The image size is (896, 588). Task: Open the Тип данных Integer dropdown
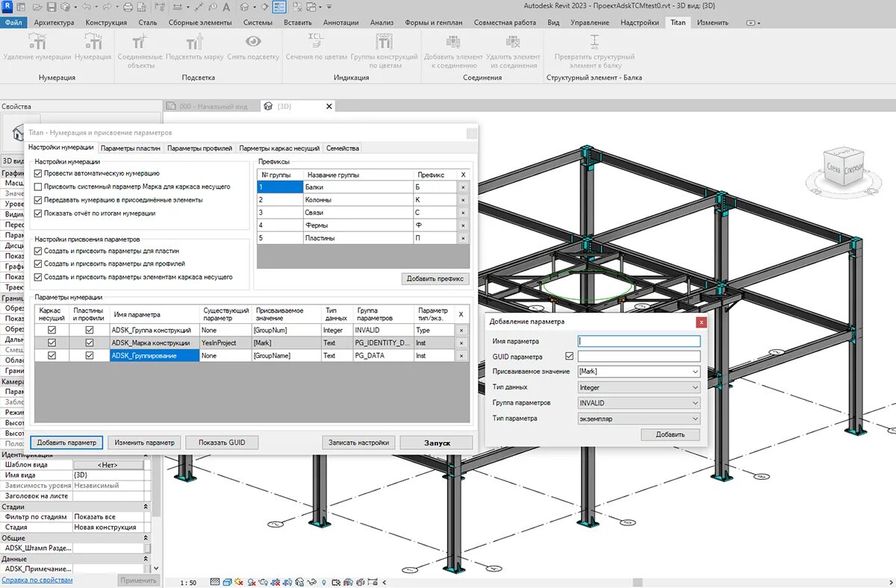638,387
